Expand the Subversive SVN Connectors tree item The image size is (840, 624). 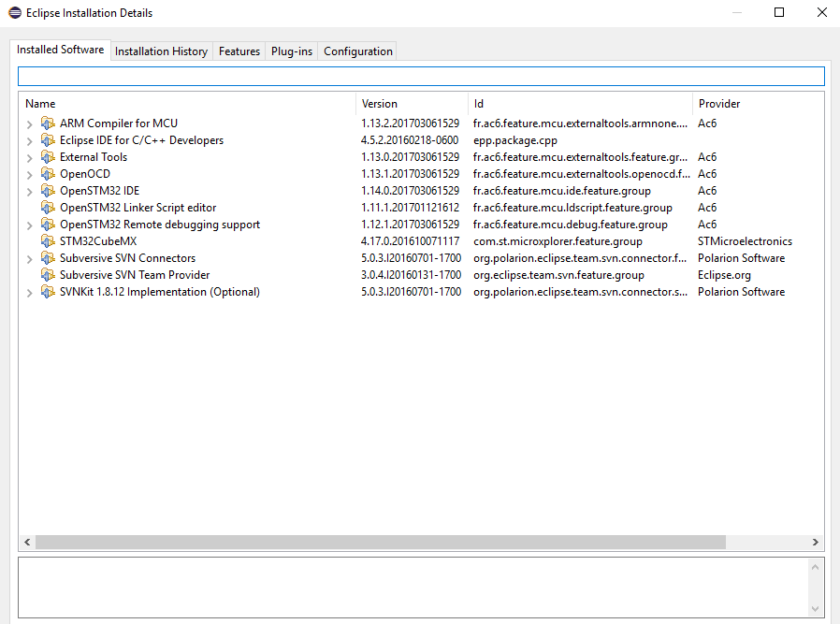[x=30, y=259]
